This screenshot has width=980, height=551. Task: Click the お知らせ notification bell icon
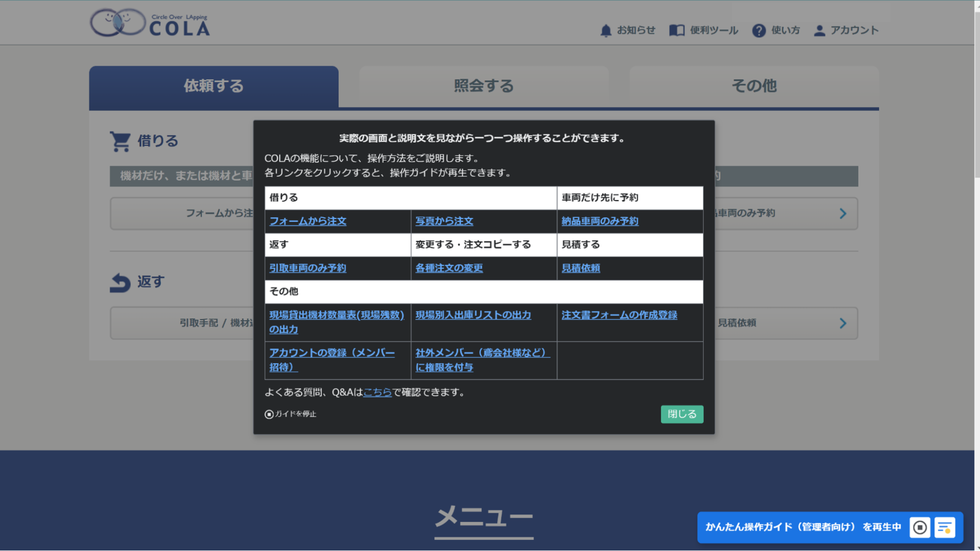606,30
